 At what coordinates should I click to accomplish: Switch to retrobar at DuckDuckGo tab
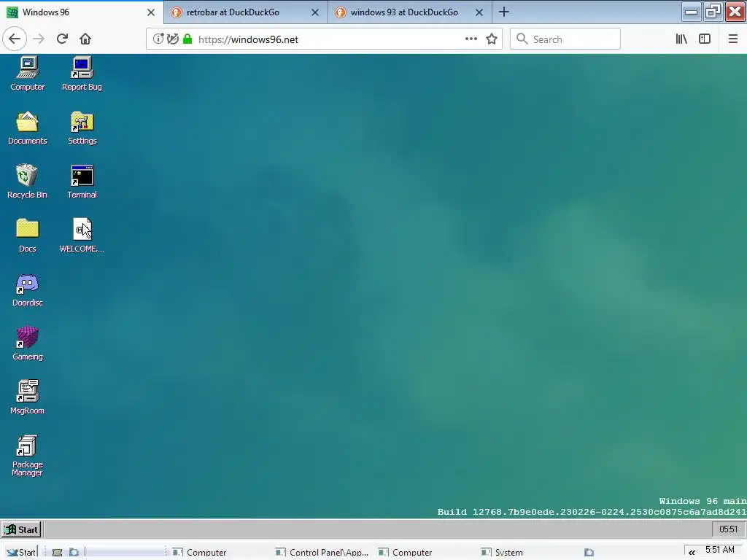[246, 12]
